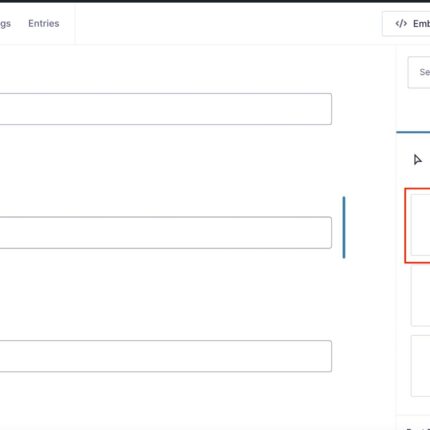
Task: Switch to the partially visible Settings tab
Action: tap(5, 24)
